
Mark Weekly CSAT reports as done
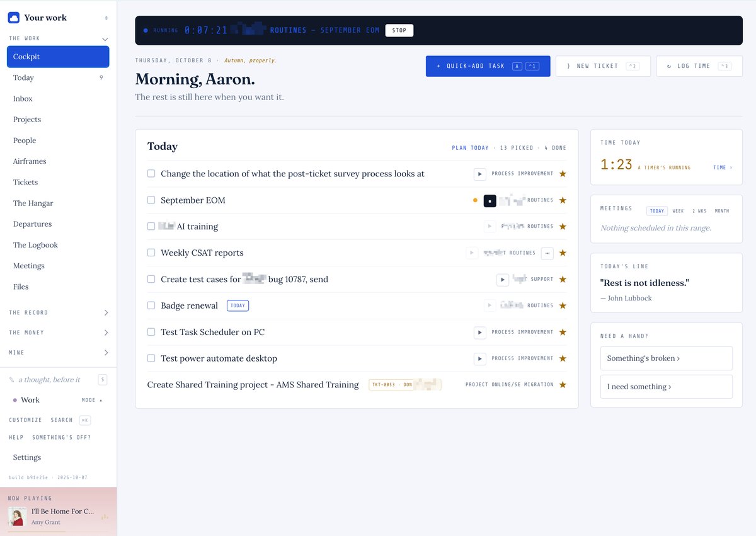coord(151,253)
